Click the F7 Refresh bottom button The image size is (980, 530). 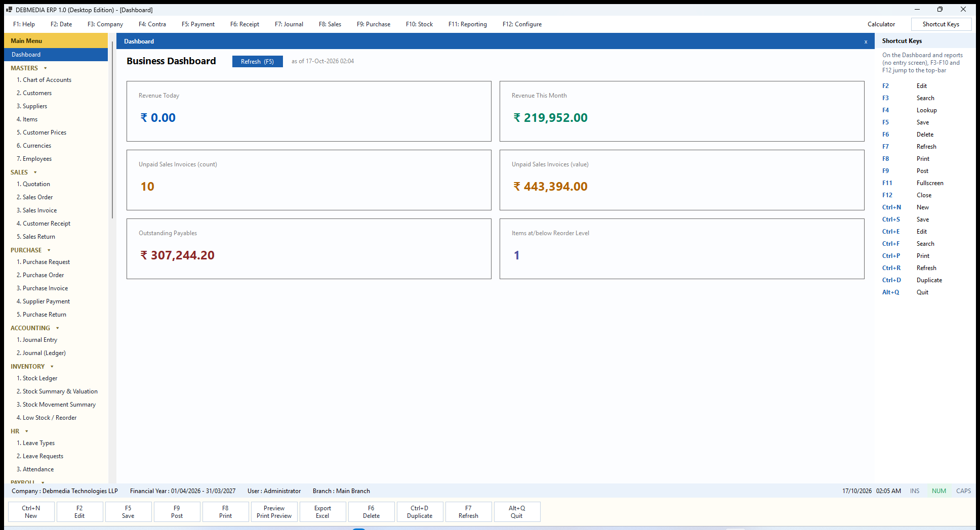468,512
